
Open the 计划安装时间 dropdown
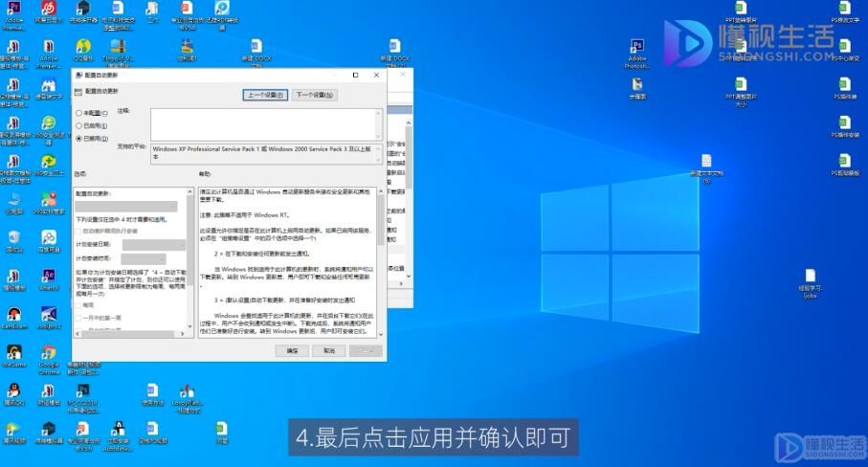click(x=144, y=259)
